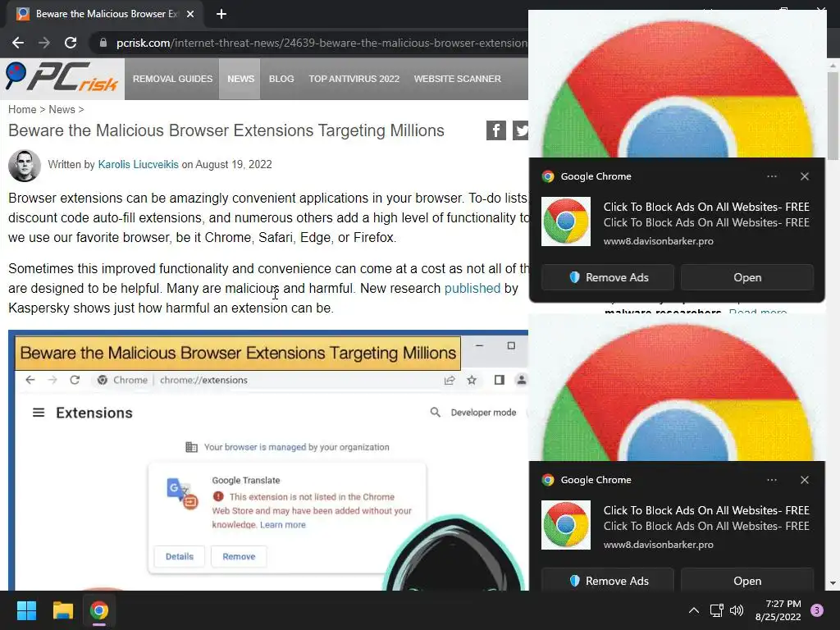
Task: Click the top notification headline text
Action: coord(706,207)
